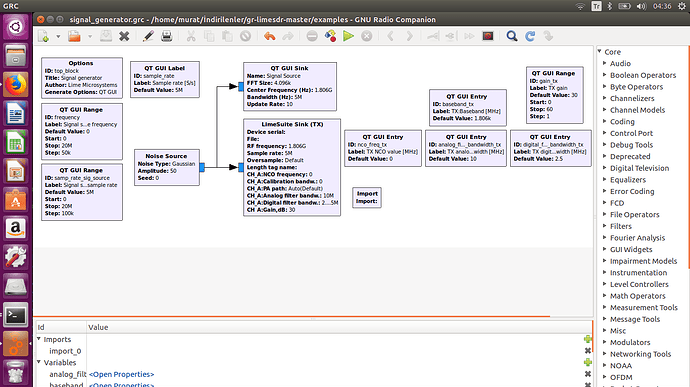
Task: Click the gray minus-circle errors icon
Action: coord(312,36)
